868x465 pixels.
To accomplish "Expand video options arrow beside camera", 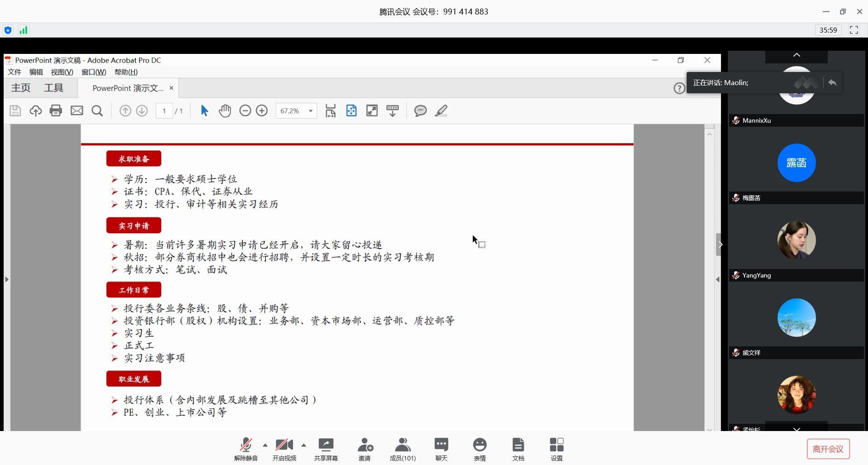I will tap(304, 445).
